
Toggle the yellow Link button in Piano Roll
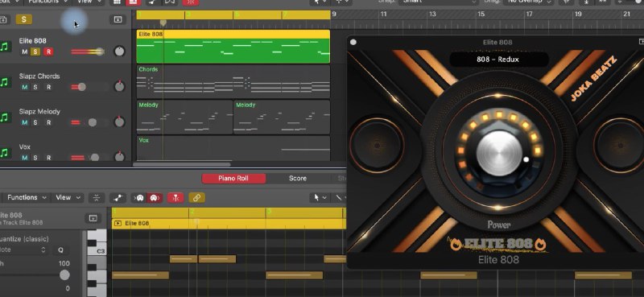tap(196, 198)
